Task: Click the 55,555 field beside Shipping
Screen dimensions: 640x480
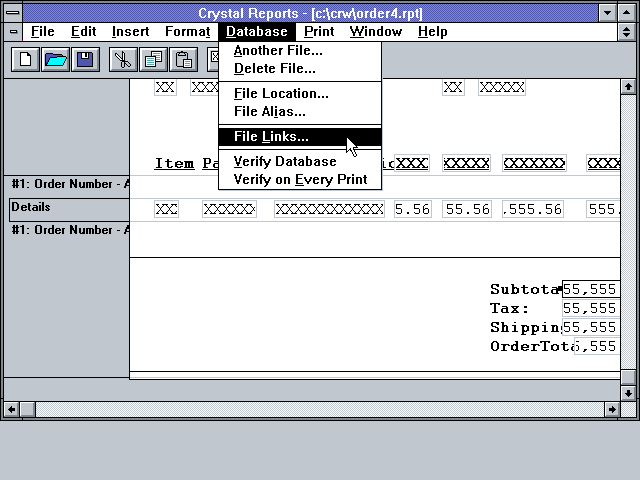Action: 591,327
